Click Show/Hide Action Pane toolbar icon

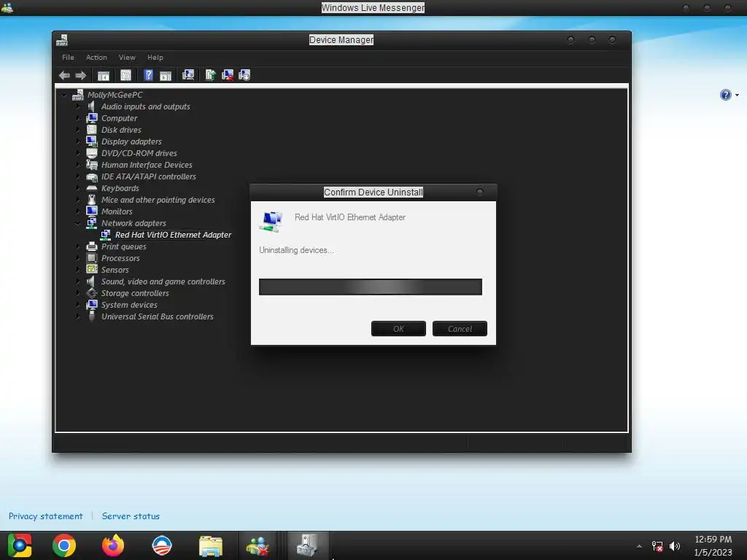point(166,75)
